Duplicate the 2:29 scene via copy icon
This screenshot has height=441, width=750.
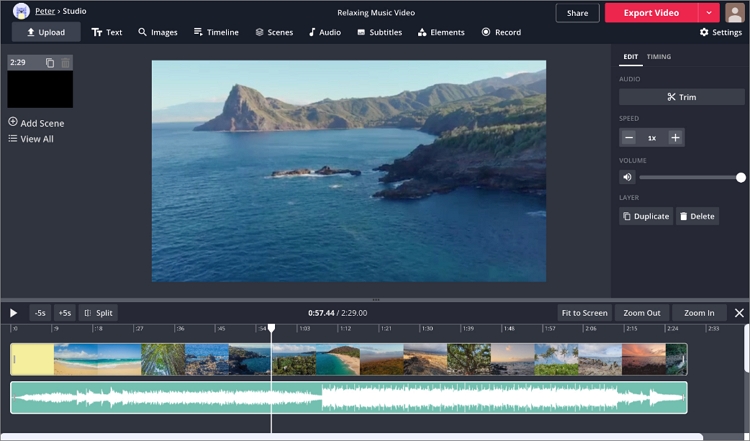[x=50, y=63]
